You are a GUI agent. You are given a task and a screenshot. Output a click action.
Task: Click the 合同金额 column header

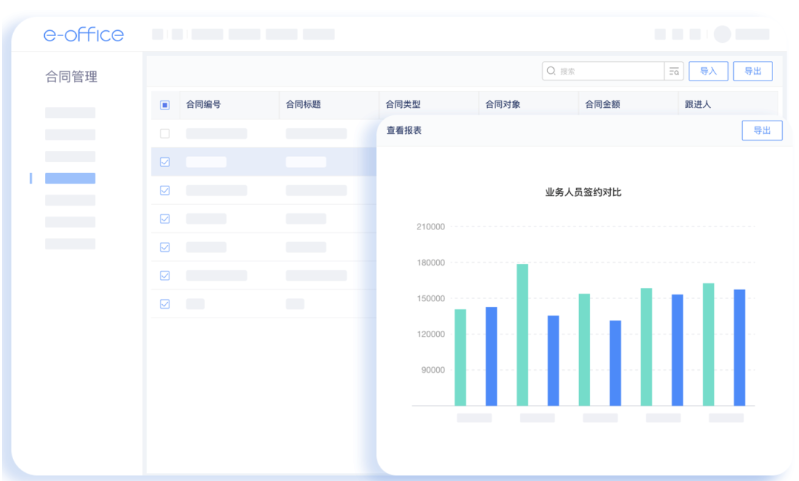(602, 104)
